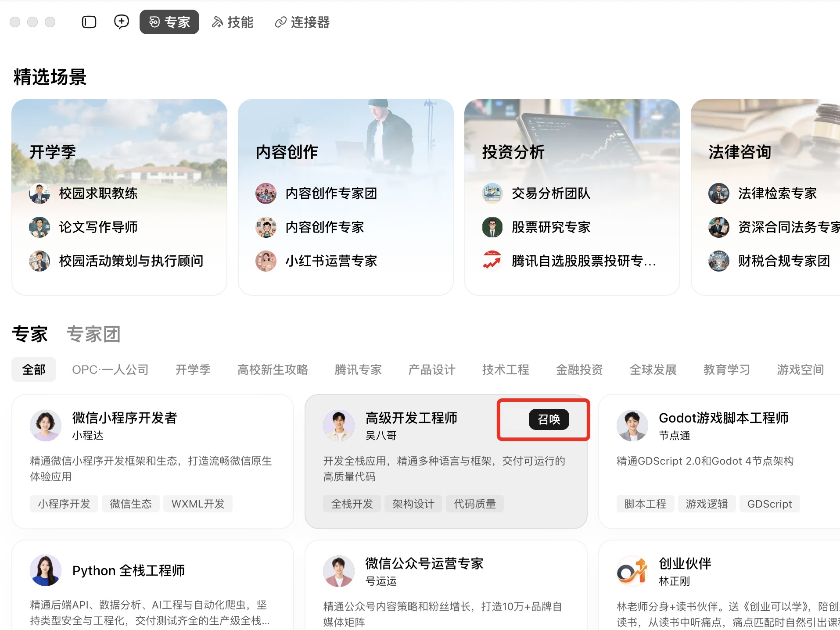This screenshot has width=840, height=630.
Task: Click the 小红书运营专家 avatar icon
Action: [266, 261]
